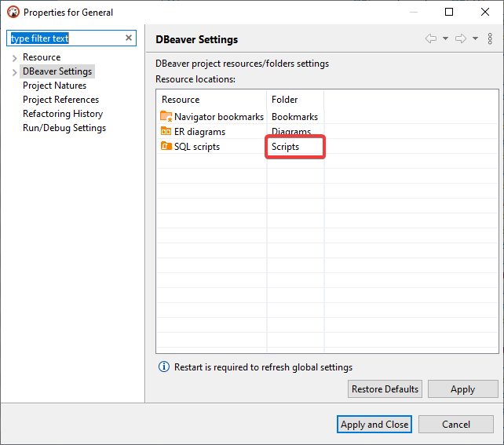Edit the Diagrams folder cell
Screen dimensions: 504x445
(x=295, y=131)
